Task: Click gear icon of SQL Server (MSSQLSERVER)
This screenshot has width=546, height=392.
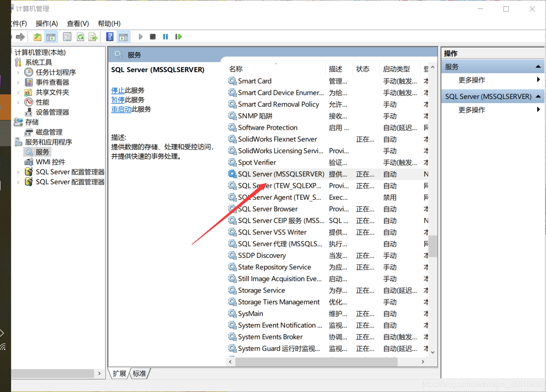Action: tap(232, 174)
